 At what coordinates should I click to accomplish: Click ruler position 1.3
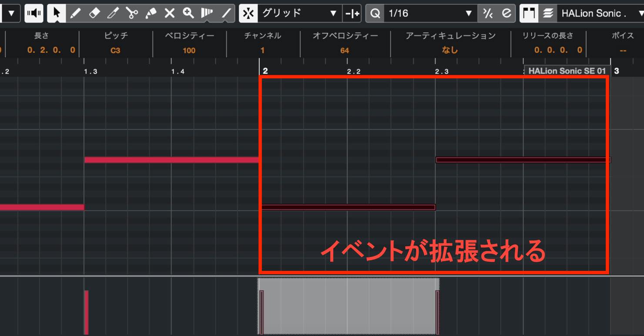tap(90, 71)
